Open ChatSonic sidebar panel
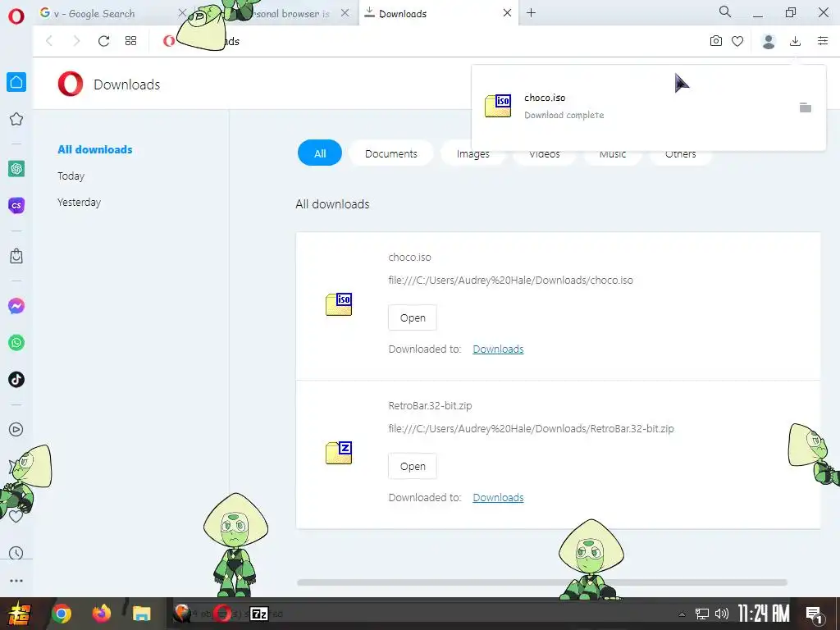This screenshot has height=630, width=840. tap(16, 205)
